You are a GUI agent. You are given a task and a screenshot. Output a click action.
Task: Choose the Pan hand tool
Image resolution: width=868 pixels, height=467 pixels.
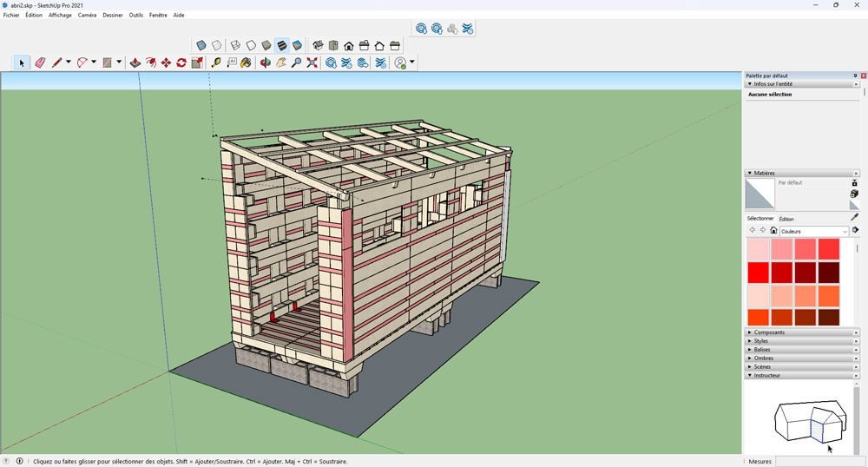pyautogui.click(x=281, y=63)
